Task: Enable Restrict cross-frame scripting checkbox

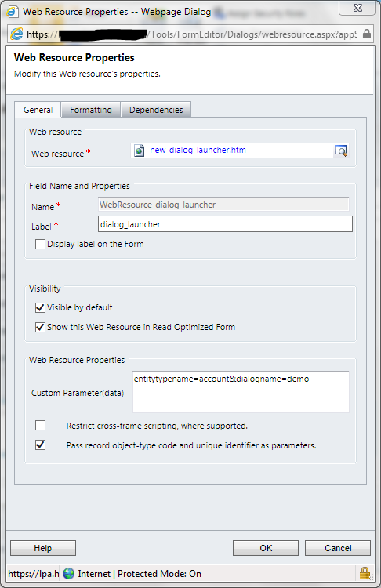Action: [x=40, y=425]
